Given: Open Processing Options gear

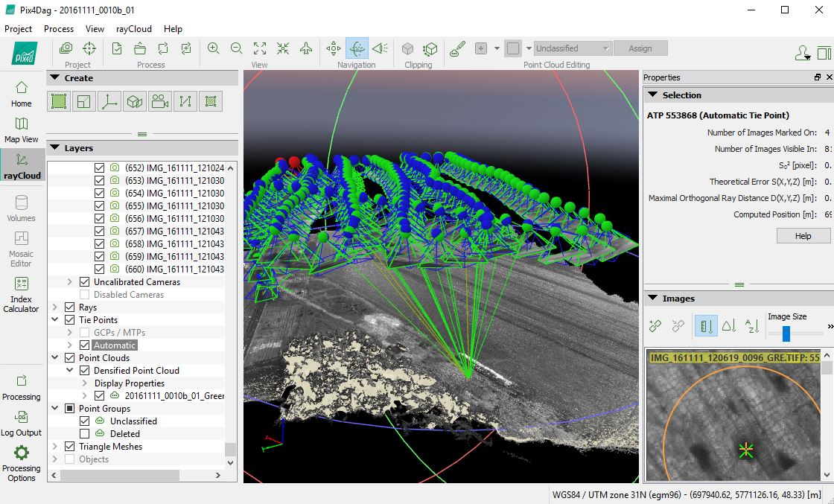Looking at the screenshot, I should click(22, 464).
